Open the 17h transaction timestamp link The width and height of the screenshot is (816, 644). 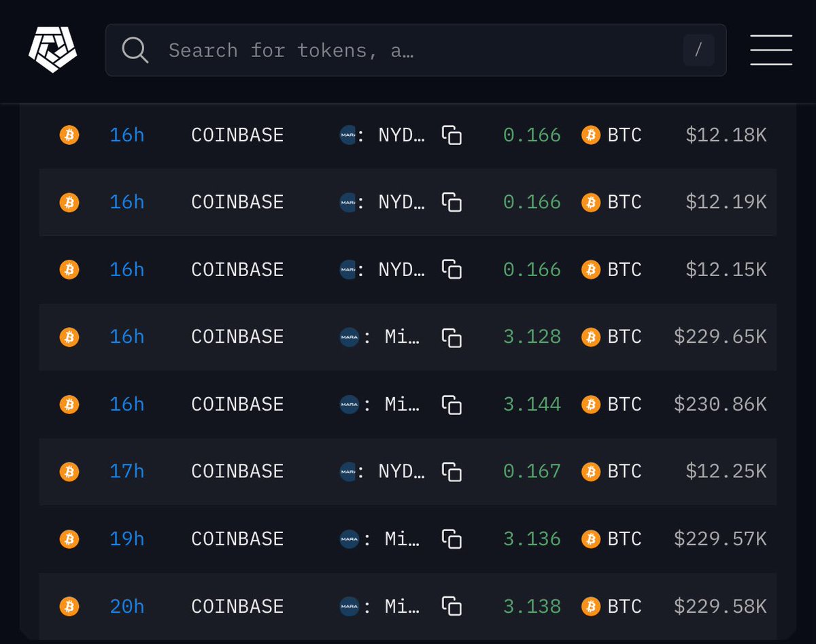tap(126, 471)
